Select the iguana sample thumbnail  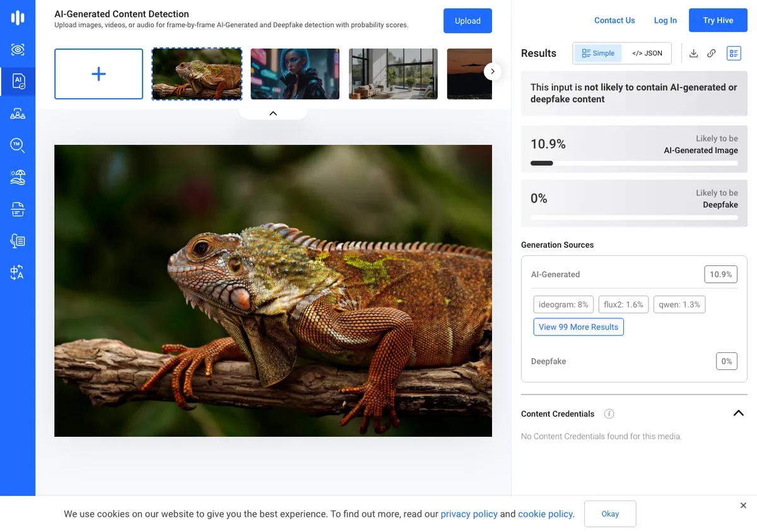197,74
